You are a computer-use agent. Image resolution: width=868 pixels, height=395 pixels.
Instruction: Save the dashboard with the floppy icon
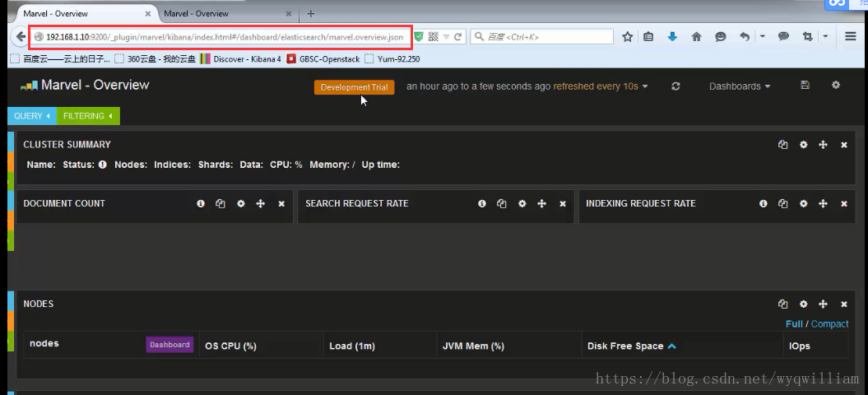(805, 85)
